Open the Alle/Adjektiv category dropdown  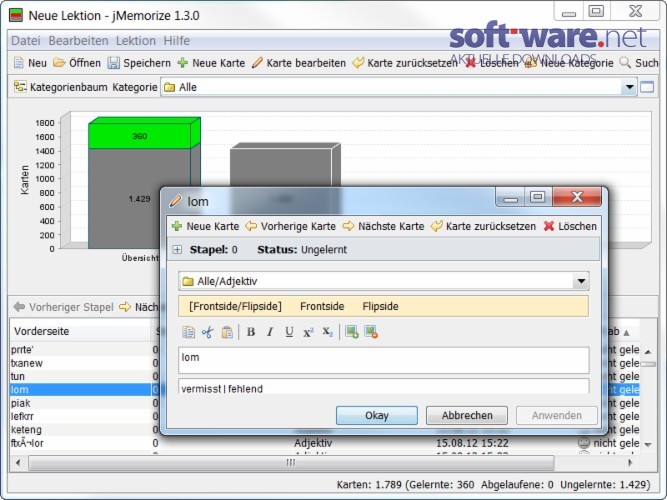pyautogui.click(x=581, y=281)
